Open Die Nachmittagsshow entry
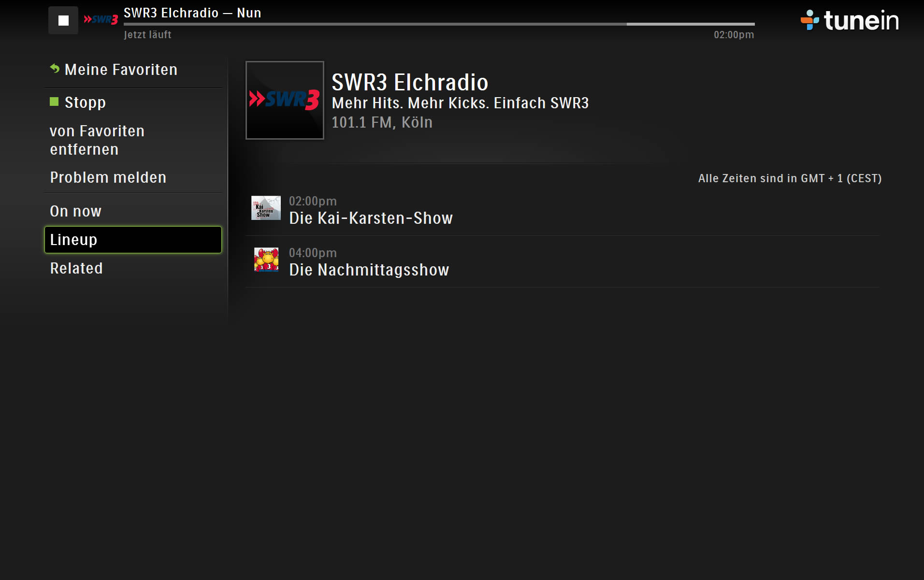Viewport: 924px width, 580px height. point(562,262)
